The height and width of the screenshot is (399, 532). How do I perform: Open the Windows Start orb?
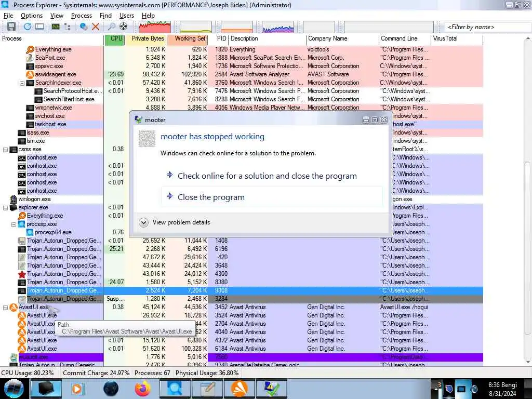[x=14, y=389]
